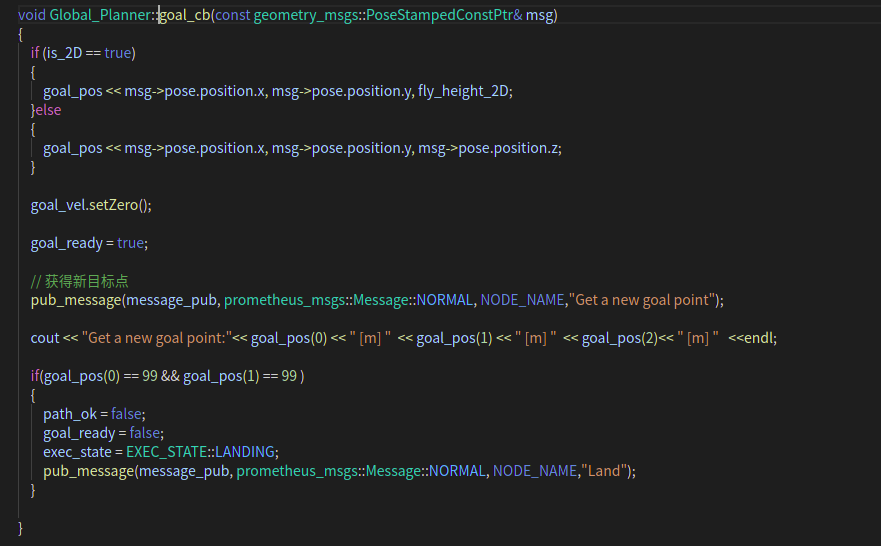Click the goal_cb function name
The height and width of the screenshot is (546, 881).
(184, 14)
